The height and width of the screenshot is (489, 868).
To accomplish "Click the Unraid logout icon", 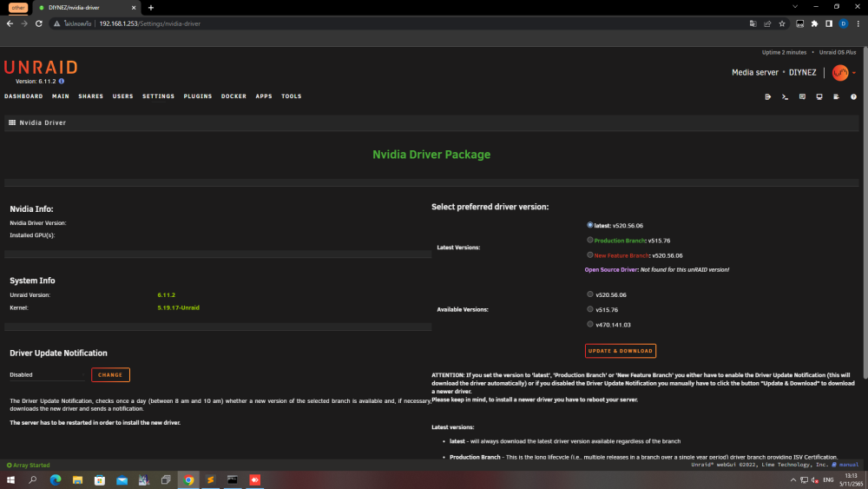I will (768, 97).
